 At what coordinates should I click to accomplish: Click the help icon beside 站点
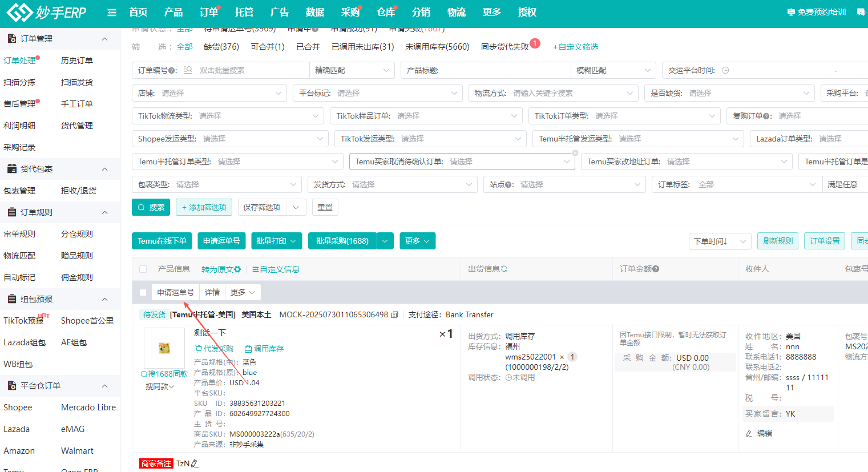(x=508, y=184)
